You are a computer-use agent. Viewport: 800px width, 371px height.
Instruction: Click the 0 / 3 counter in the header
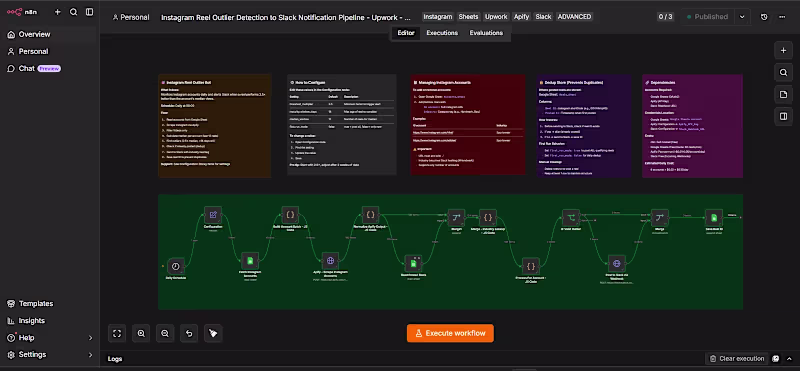pyautogui.click(x=665, y=17)
